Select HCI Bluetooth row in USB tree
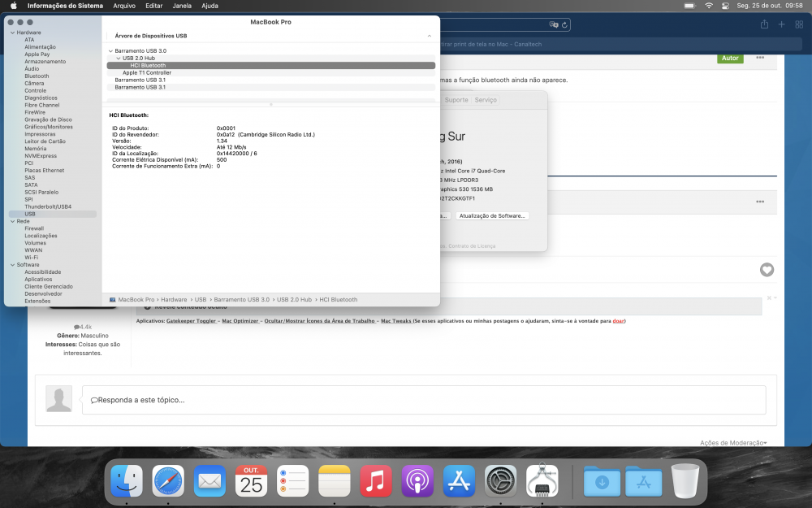812x508 pixels. pyautogui.click(x=271, y=65)
